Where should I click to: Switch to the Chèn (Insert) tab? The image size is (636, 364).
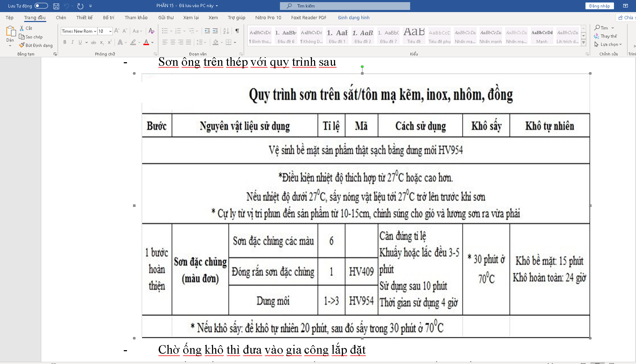click(61, 17)
